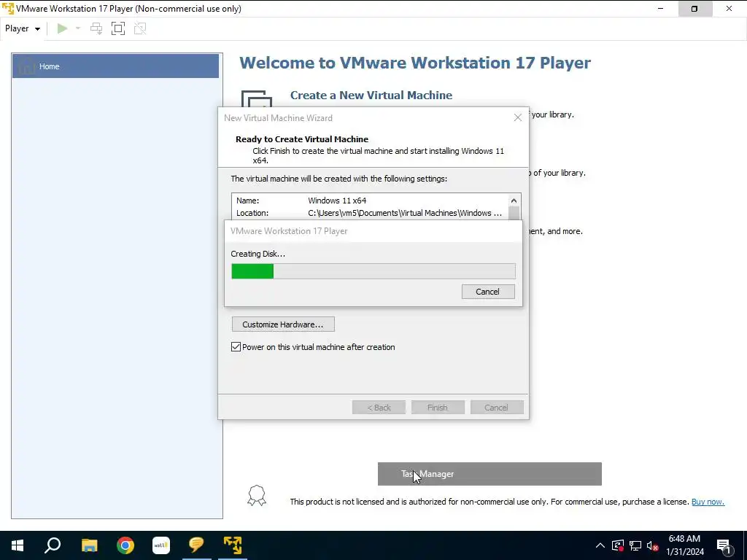Click the Location path in settings list

click(404, 213)
